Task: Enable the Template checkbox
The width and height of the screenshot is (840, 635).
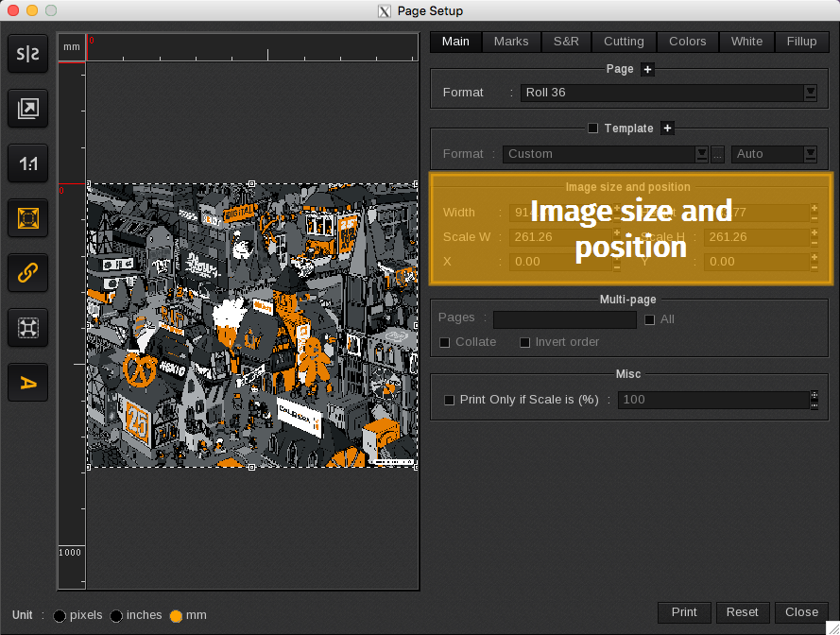Action: [593, 129]
